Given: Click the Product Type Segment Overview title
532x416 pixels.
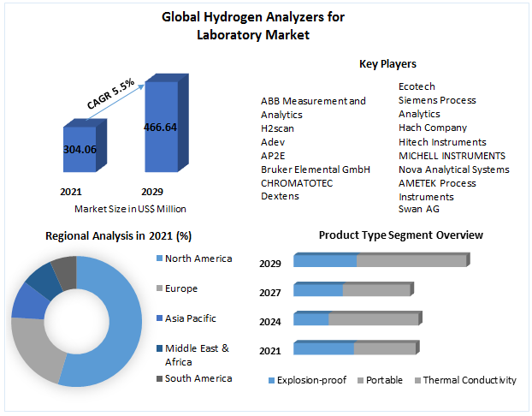Looking at the screenshot, I should click(400, 235).
